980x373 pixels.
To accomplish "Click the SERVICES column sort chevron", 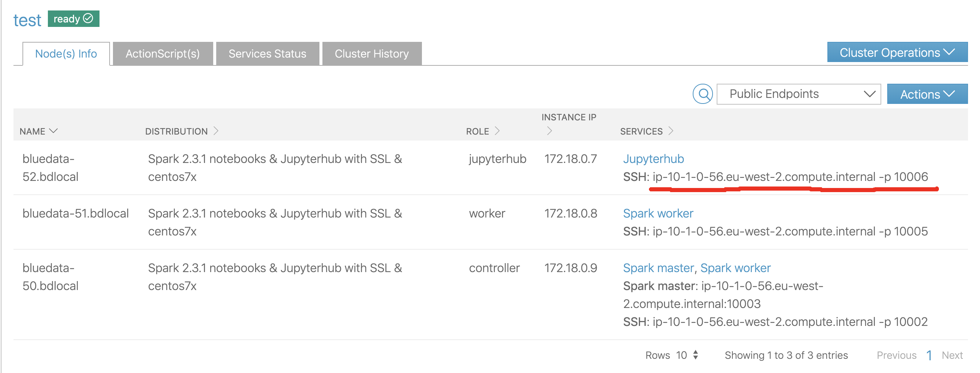I will pos(670,131).
